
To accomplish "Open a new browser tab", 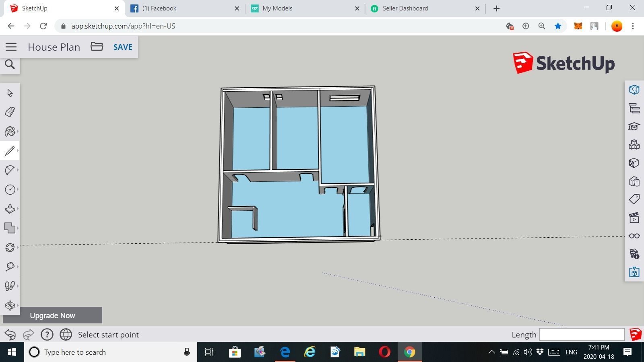I will click(x=497, y=8).
